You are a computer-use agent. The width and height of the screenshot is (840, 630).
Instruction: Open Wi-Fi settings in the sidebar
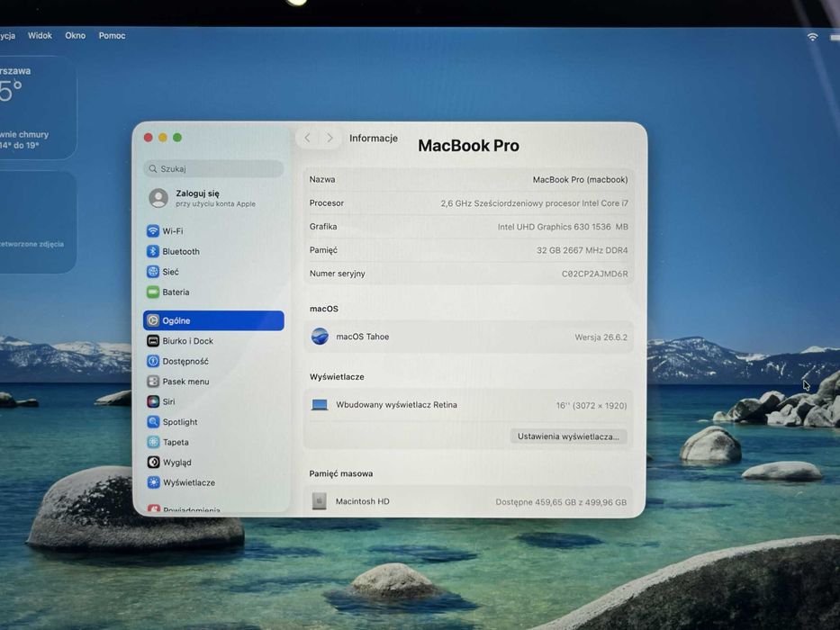tap(173, 231)
